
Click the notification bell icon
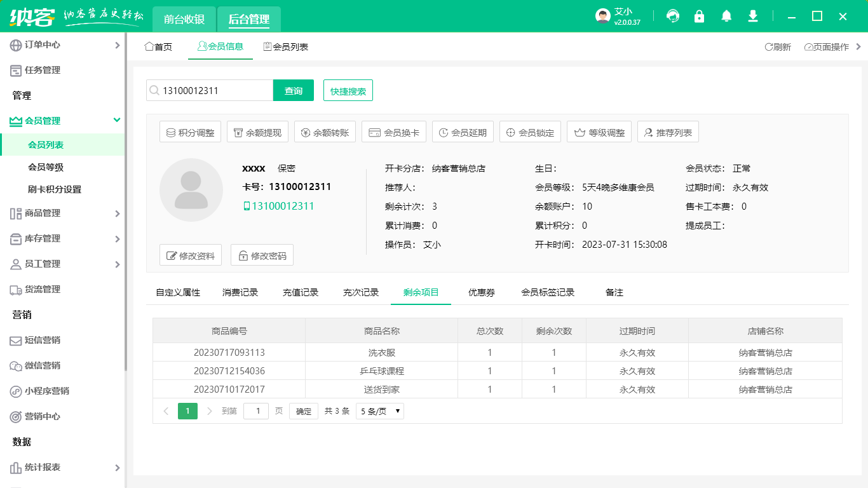(x=726, y=16)
